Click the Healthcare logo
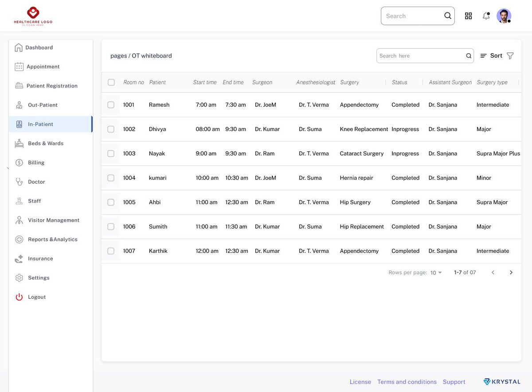The image size is (532, 392). (33, 16)
